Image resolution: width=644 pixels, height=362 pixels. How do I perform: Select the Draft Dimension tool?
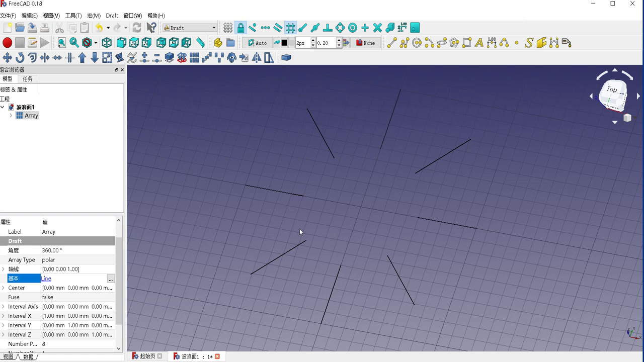pyautogui.click(x=492, y=43)
